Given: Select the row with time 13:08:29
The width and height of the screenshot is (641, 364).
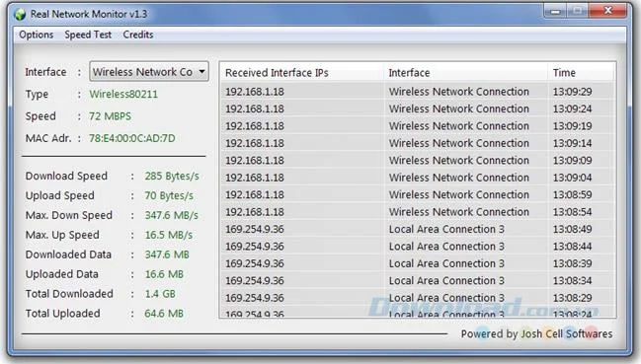Looking at the screenshot, I should click(x=418, y=298).
